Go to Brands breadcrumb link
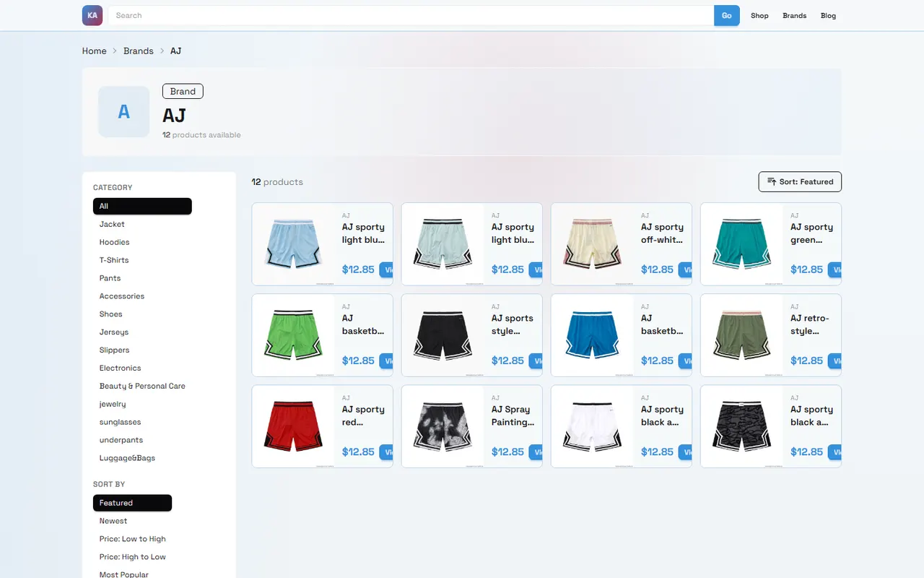Image resolution: width=924 pixels, height=578 pixels. pyautogui.click(x=138, y=51)
